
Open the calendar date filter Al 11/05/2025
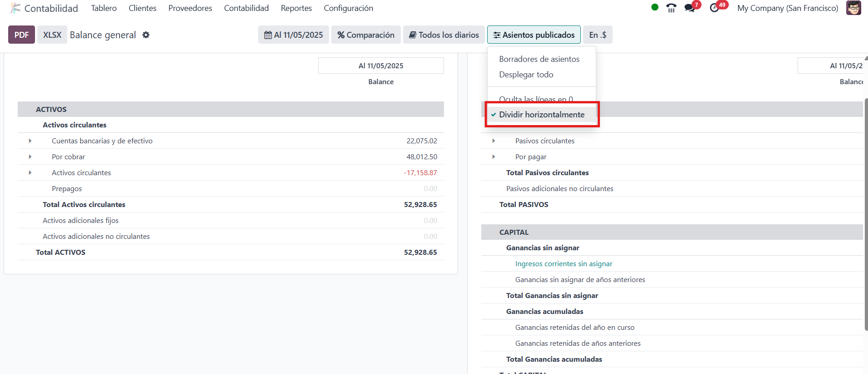[294, 35]
